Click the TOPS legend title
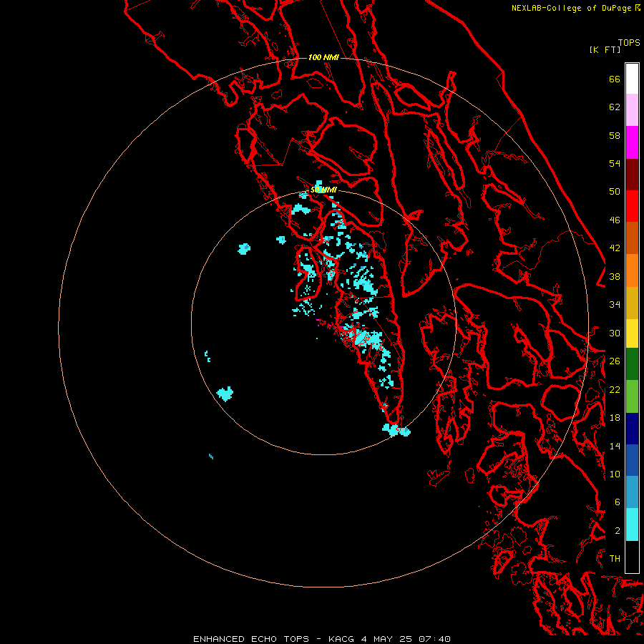Image resolution: width=644 pixels, height=644 pixels. (x=629, y=43)
